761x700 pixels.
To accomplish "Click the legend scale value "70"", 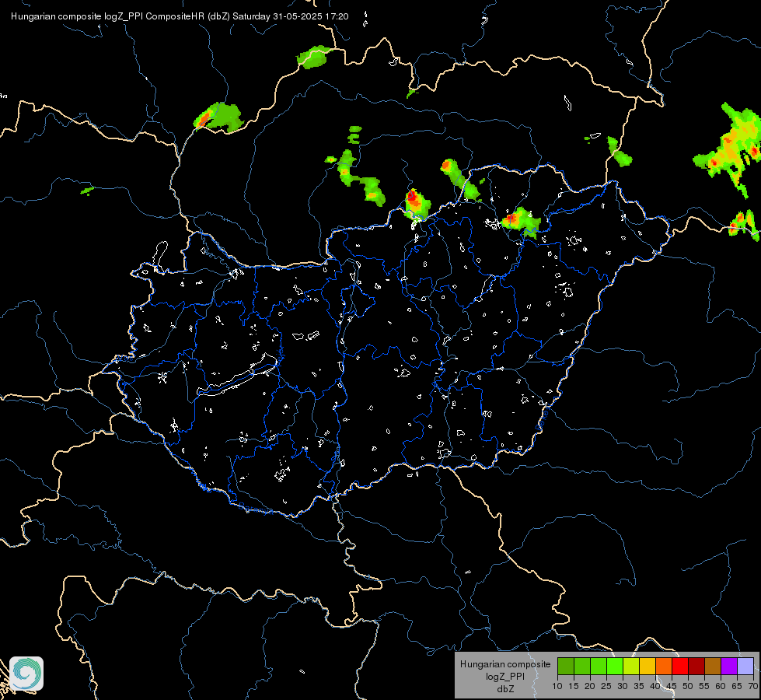I will pos(753,687).
